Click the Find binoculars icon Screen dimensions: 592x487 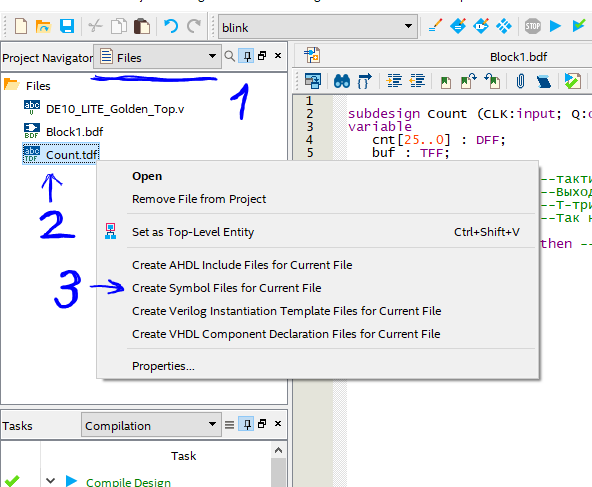pyautogui.click(x=342, y=81)
